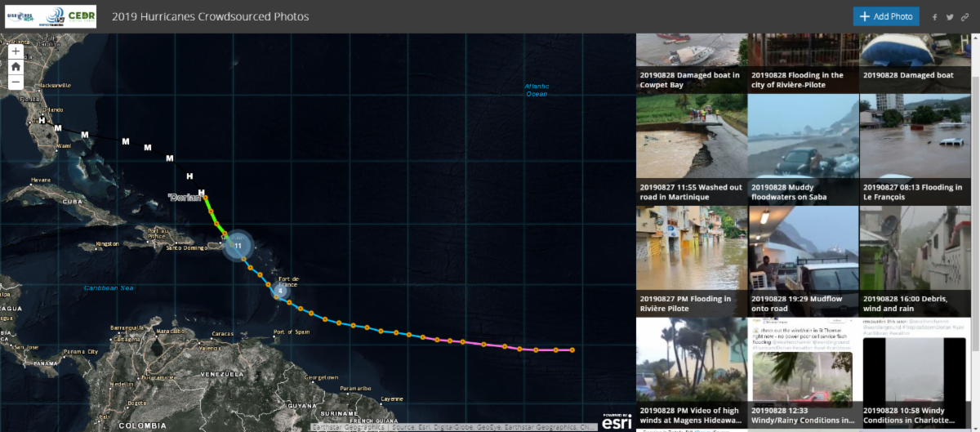980x432 pixels.
Task: Click the Esri logo on map
Action: [617, 421]
